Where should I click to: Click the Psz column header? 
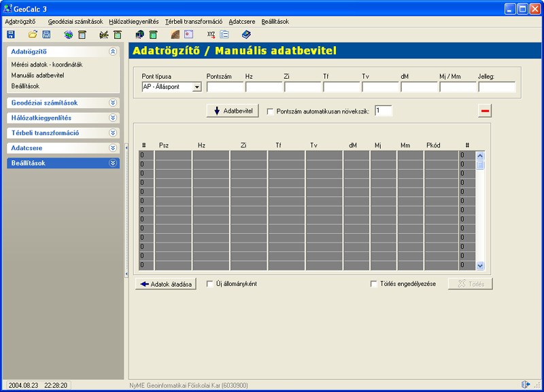[x=164, y=145]
